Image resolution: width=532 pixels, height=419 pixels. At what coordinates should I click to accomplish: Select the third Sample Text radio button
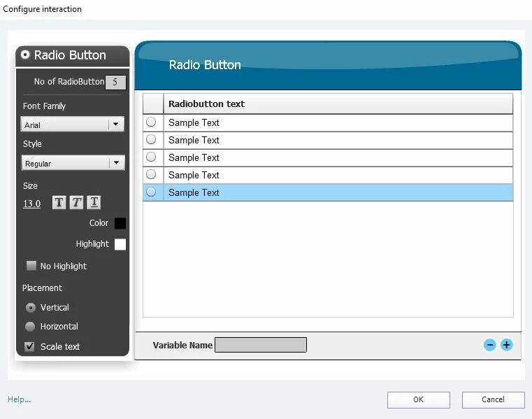click(151, 157)
